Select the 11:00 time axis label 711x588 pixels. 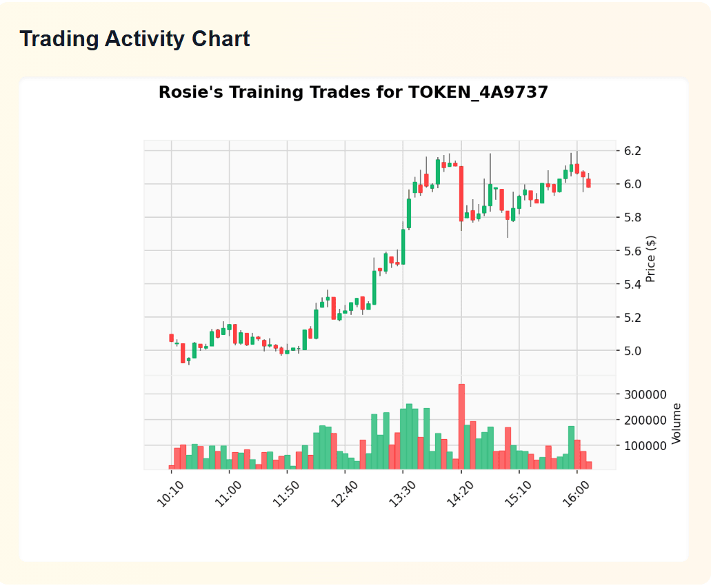[x=228, y=494]
